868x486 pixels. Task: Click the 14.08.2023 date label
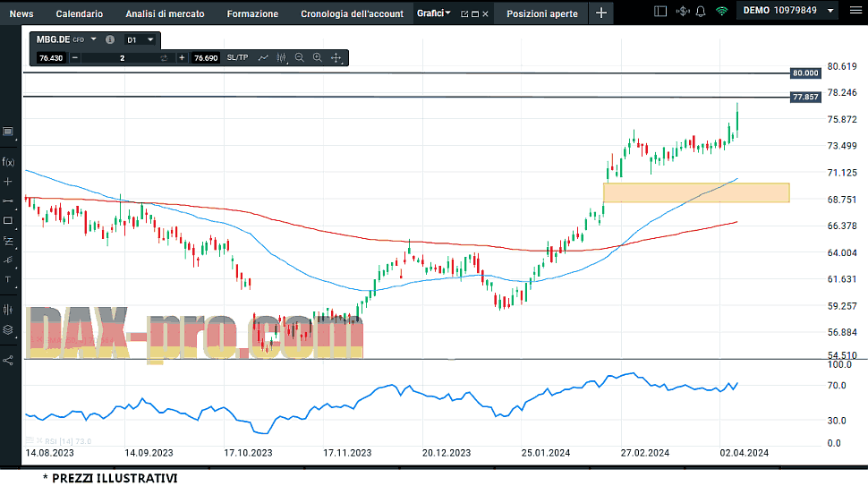(x=50, y=453)
